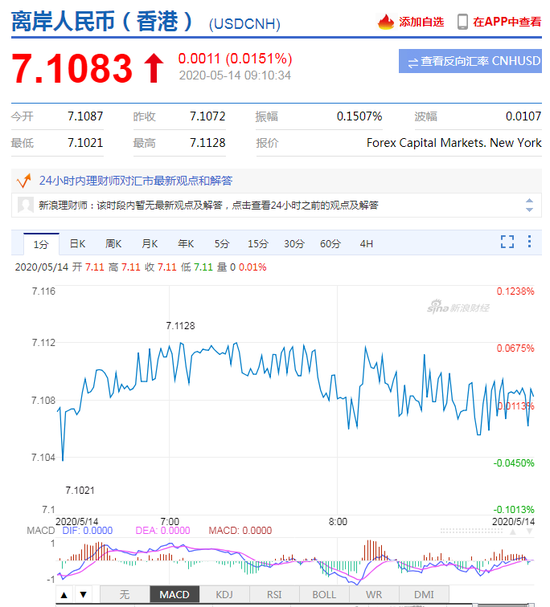
Task: Click the 新浪理财师 message text
Action: click(x=208, y=205)
